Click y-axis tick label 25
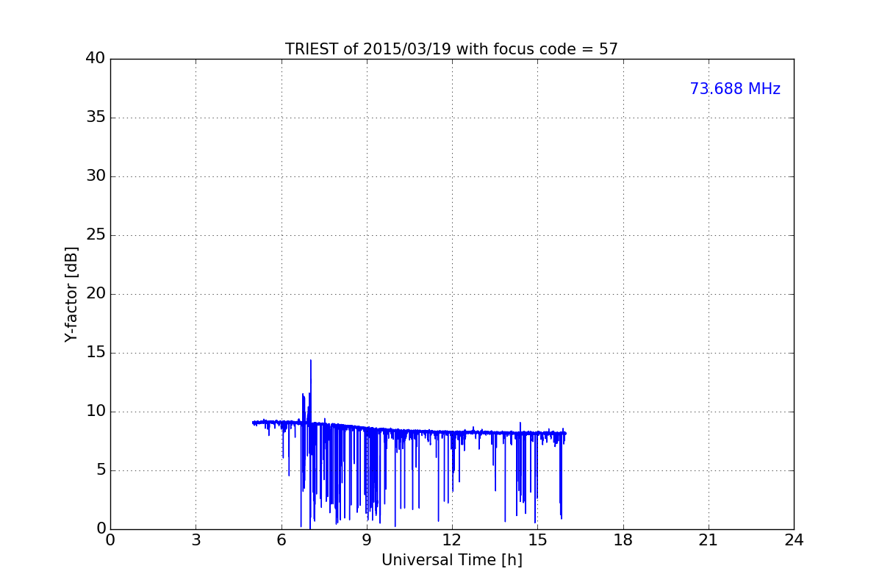The image size is (882, 588). pyautogui.click(x=96, y=235)
